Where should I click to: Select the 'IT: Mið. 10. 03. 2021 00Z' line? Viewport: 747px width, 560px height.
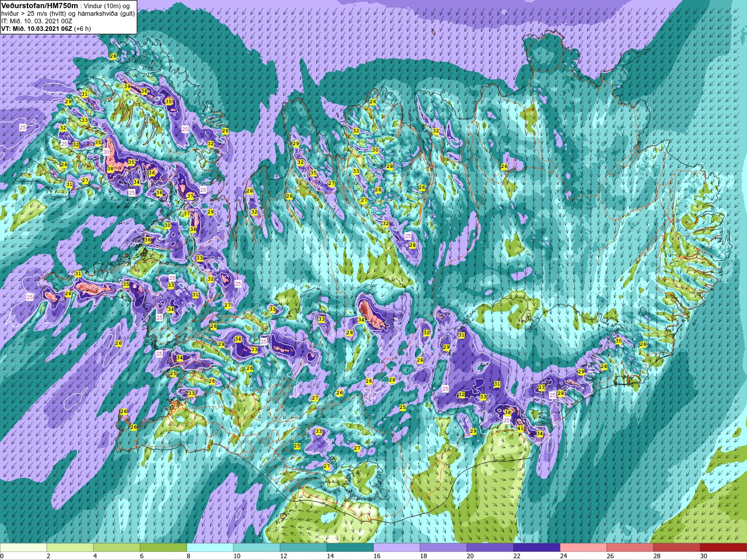pos(37,20)
